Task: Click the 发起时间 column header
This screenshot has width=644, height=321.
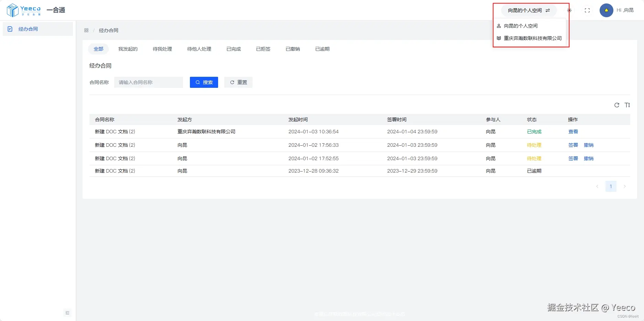Action: click(298, 120)
